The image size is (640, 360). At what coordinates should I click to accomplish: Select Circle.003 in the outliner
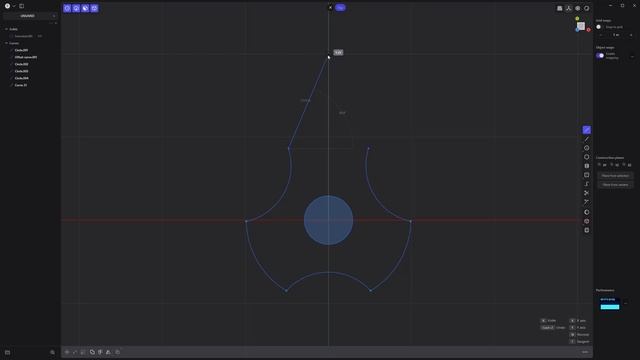tap(21, 71)
